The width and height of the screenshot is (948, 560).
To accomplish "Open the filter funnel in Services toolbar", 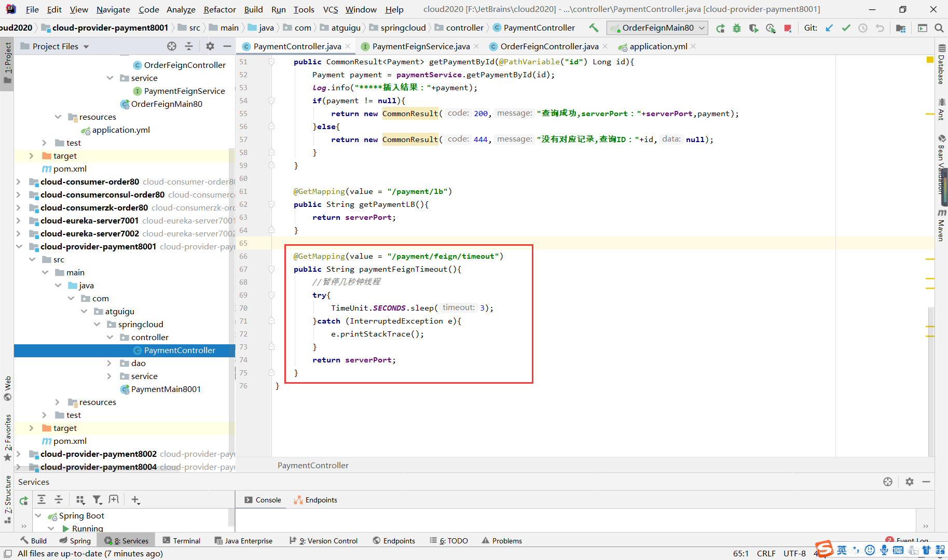I will (97, 499).
